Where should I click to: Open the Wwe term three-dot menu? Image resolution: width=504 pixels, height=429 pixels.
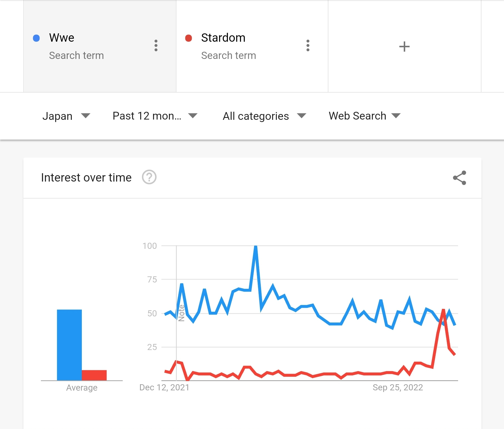(156, 46)
